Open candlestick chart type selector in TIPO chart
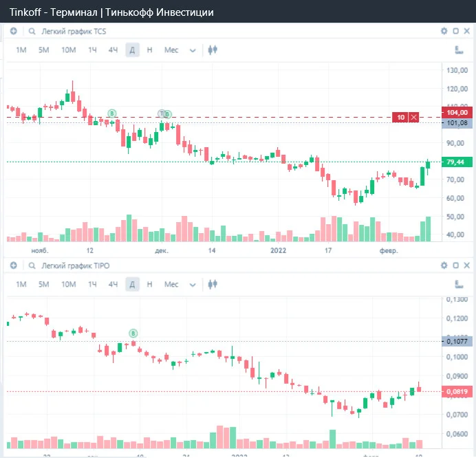The image size is (476, 458). click(213, 284)
